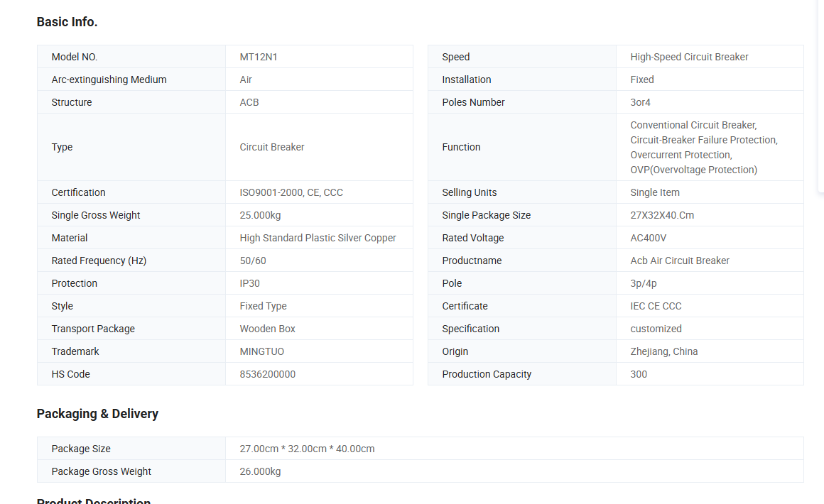Click the Packaging & Delivery heading
Screen dimensions: 824x504
point(97,414)
